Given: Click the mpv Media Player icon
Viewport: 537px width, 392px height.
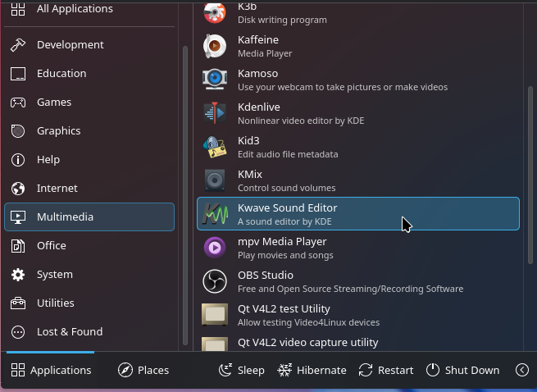Looking at the screenshot, I should pos(215,247).
